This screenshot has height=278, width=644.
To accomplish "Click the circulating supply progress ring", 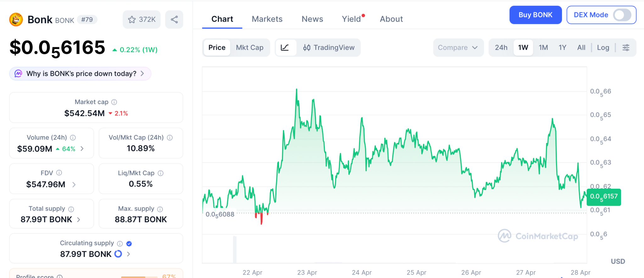I will (118, 254).
